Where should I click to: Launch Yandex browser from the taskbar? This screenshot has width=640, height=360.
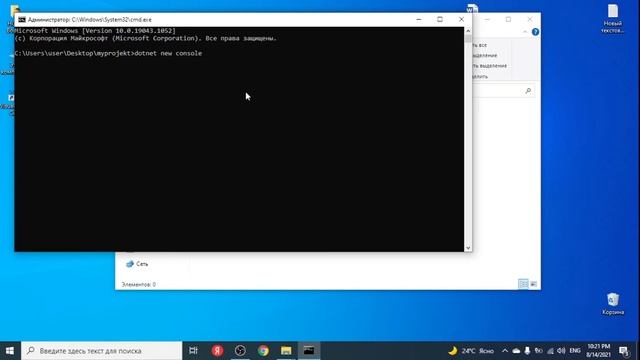coord(218,351)
